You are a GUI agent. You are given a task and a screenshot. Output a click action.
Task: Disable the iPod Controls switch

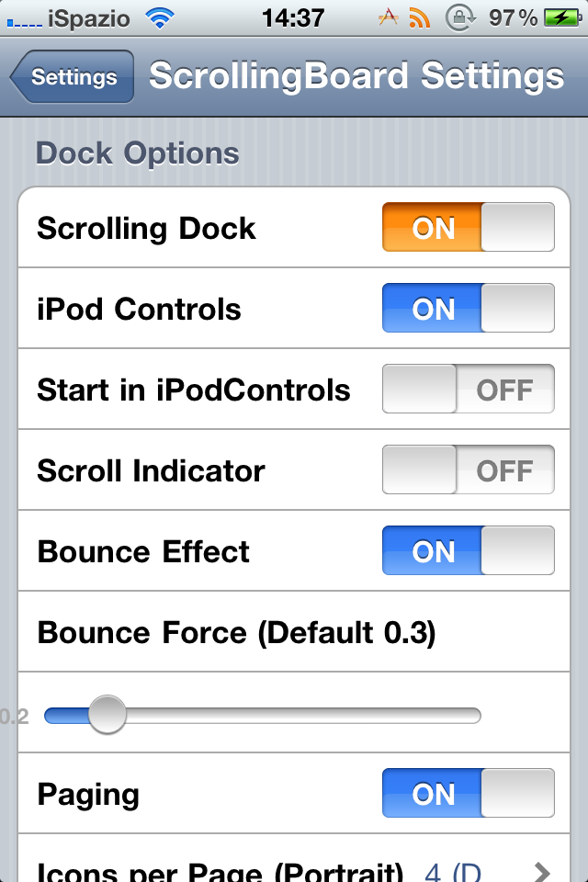(469, 309)
